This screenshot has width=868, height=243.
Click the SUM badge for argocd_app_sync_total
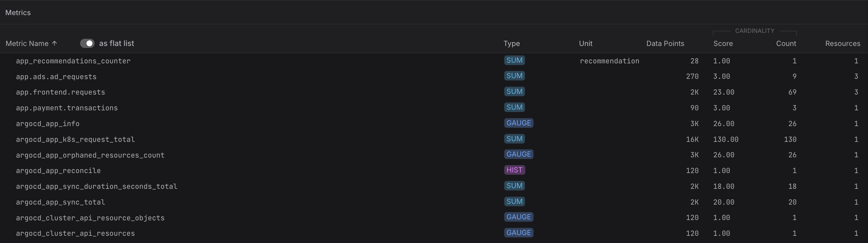click(514, 202)
